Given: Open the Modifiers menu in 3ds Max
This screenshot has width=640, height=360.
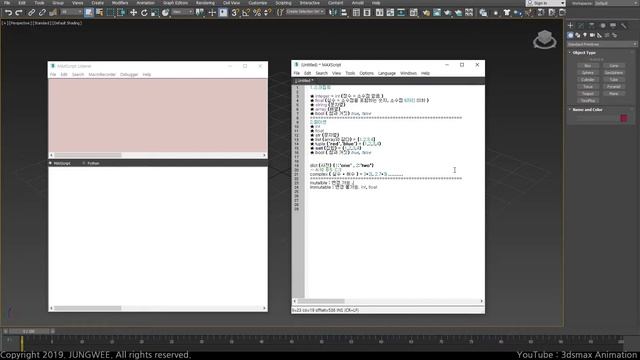Looking at the screenshot, I should click(x=120, y=3).
